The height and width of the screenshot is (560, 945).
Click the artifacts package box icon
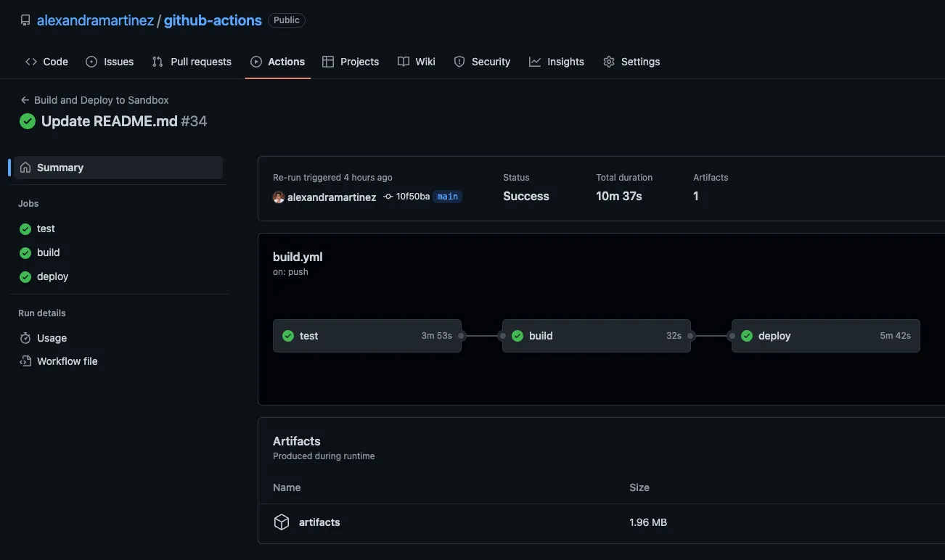point(282,522)
